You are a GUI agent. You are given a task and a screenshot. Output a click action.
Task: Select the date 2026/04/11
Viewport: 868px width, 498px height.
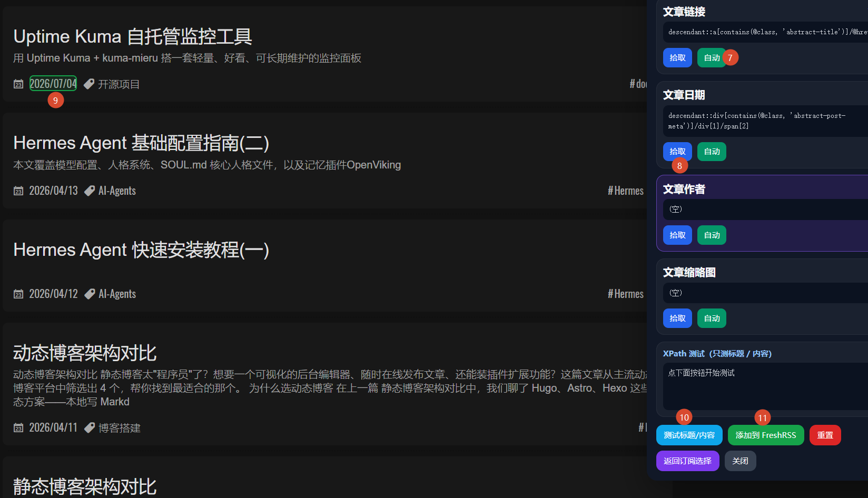pyautogui.click(x=53, y=427)
